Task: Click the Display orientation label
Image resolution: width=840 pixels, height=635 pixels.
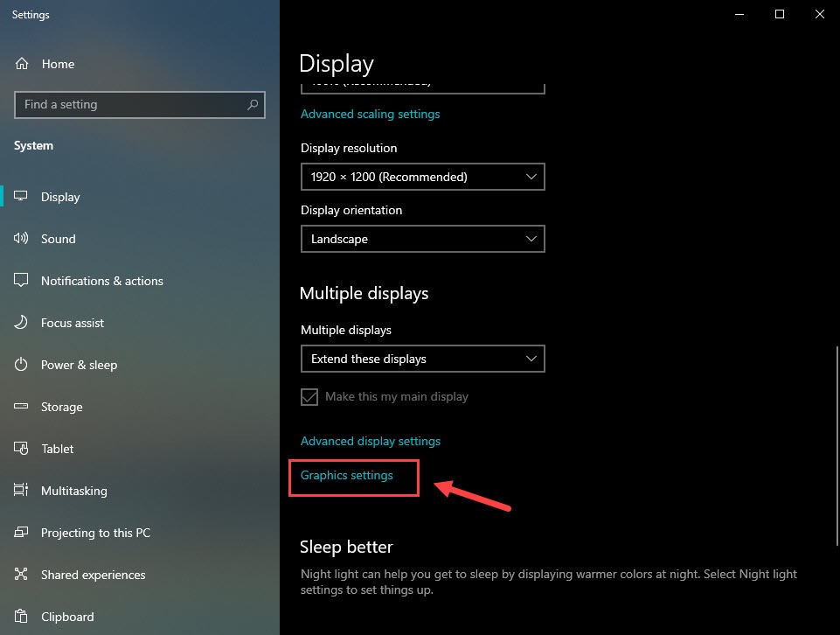Action: (351, 211)
